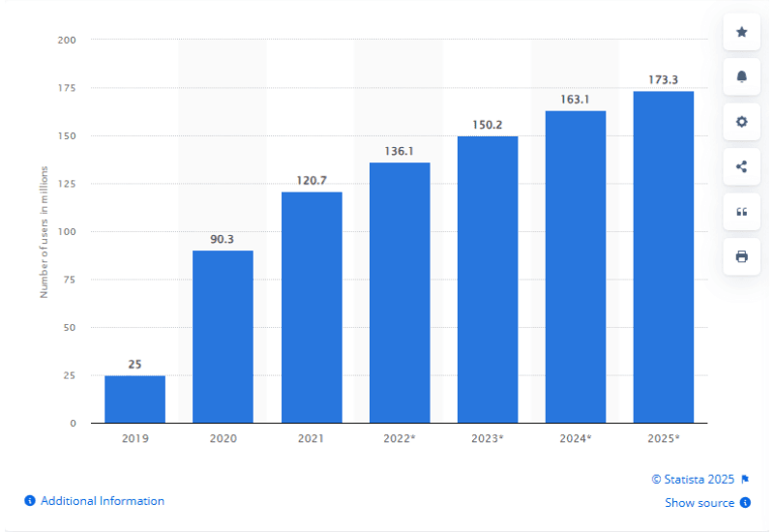
Task: Click the 2019 x-axis label
Action: click(x=134, y=438)
